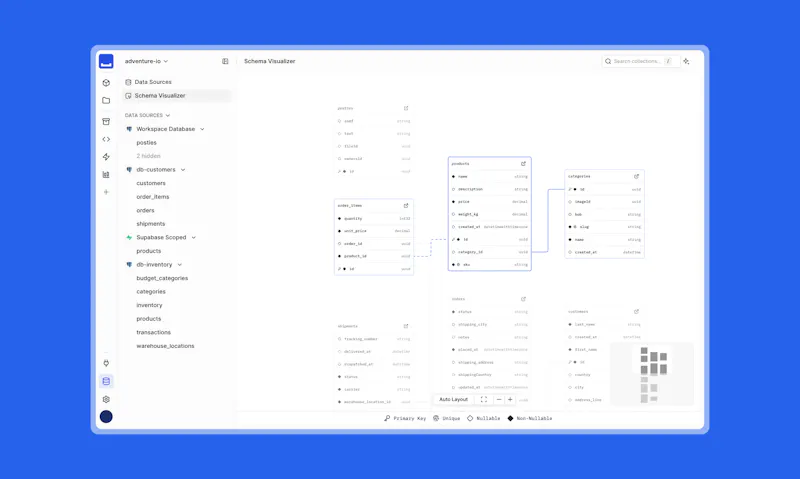Collapse the db-customers chevron

pos(183,170)
